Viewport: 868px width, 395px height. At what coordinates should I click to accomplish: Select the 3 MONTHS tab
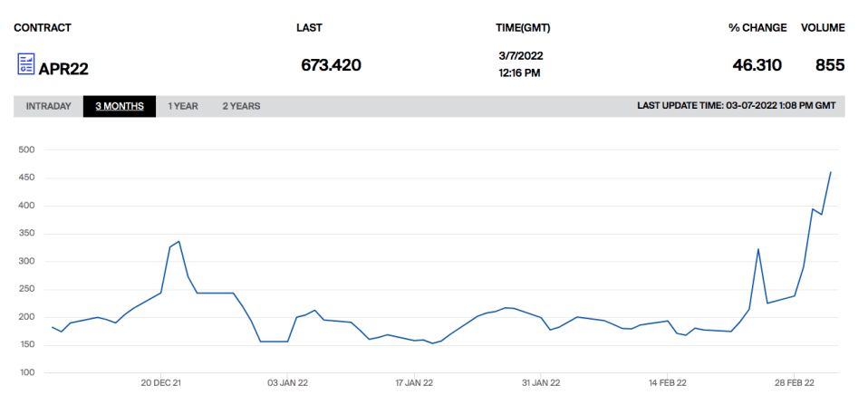(120, 106)
